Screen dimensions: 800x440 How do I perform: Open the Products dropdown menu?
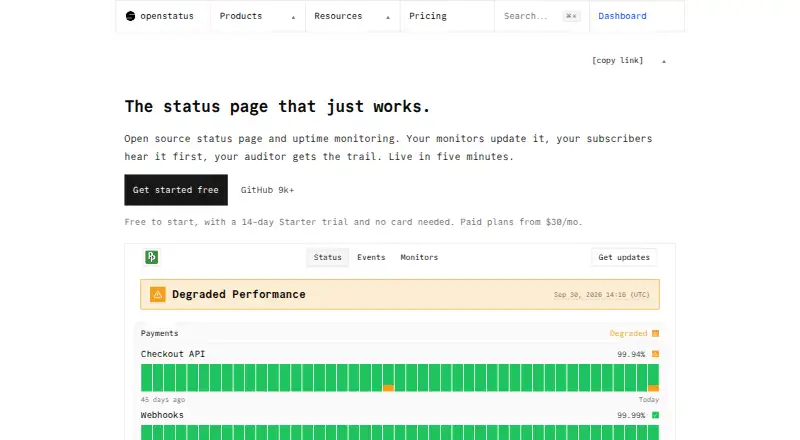(258, 16)
